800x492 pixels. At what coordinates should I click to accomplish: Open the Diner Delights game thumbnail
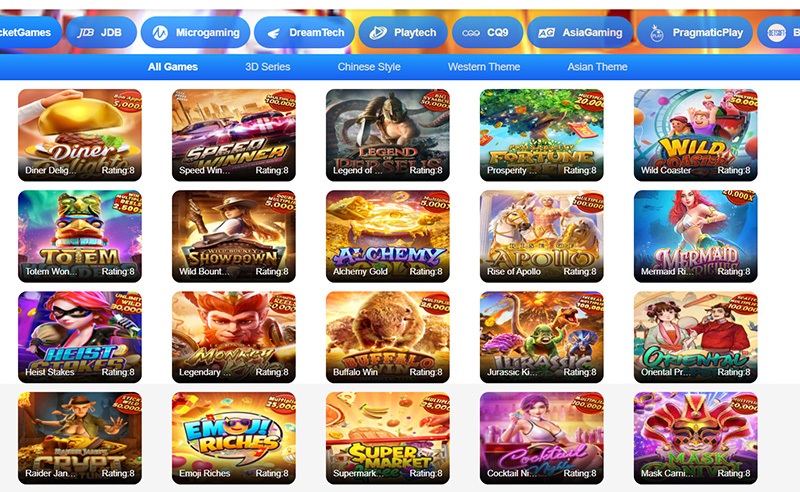(80, 135)
